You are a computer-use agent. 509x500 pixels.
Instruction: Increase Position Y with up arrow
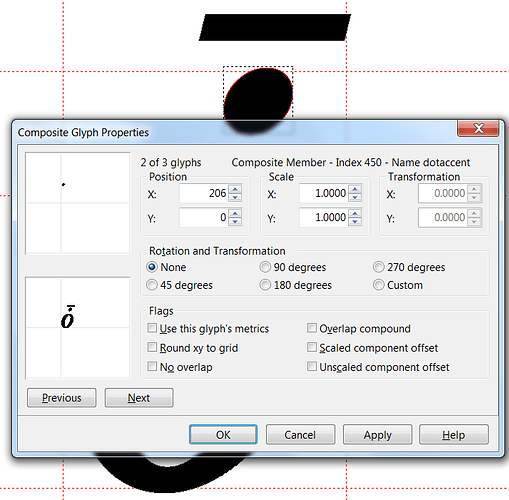pos(235,213)
